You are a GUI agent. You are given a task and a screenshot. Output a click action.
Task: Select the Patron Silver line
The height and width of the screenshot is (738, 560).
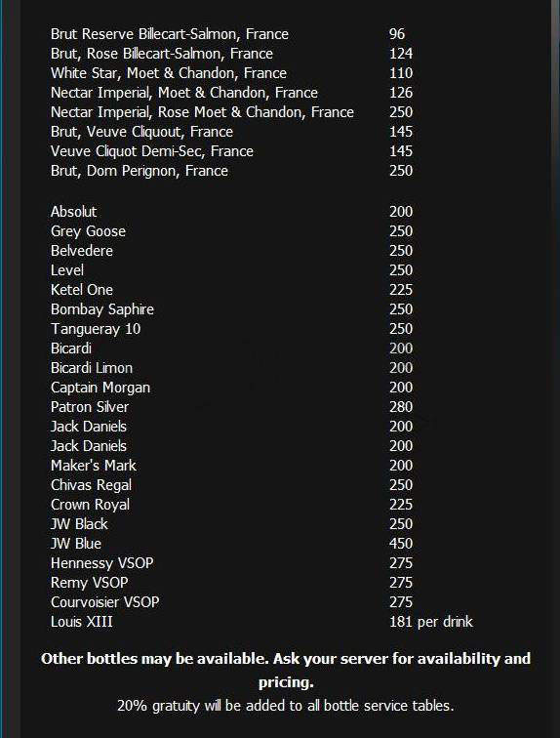click(90, 407)
